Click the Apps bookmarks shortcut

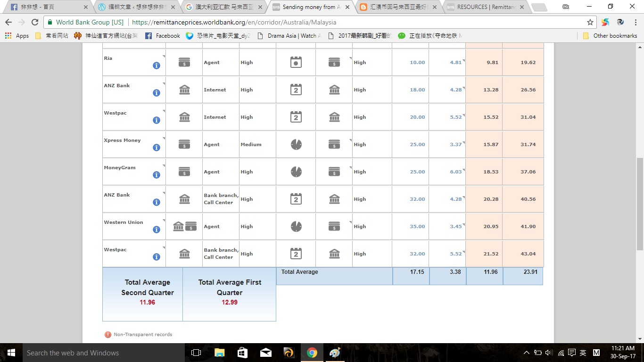[x=17, y=36]
